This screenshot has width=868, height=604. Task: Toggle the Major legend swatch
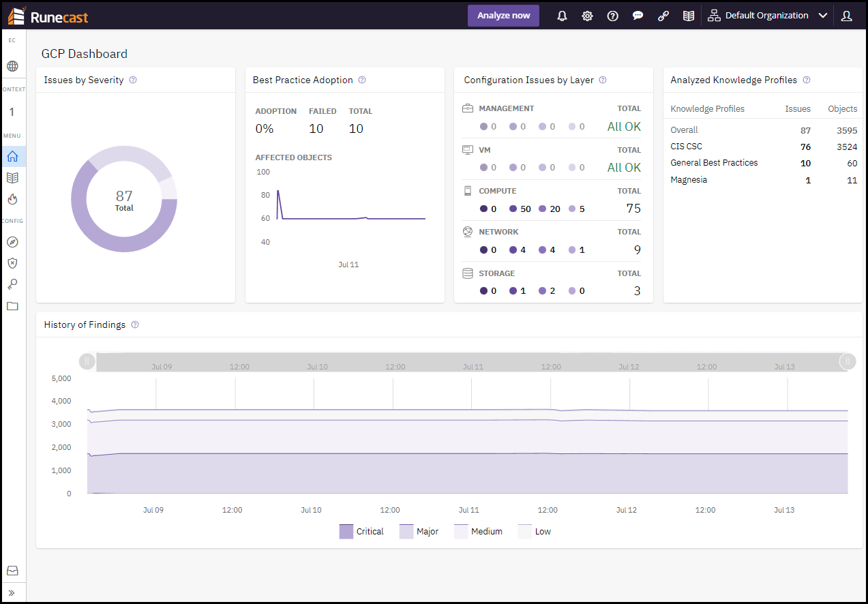[x=406, y=532]
